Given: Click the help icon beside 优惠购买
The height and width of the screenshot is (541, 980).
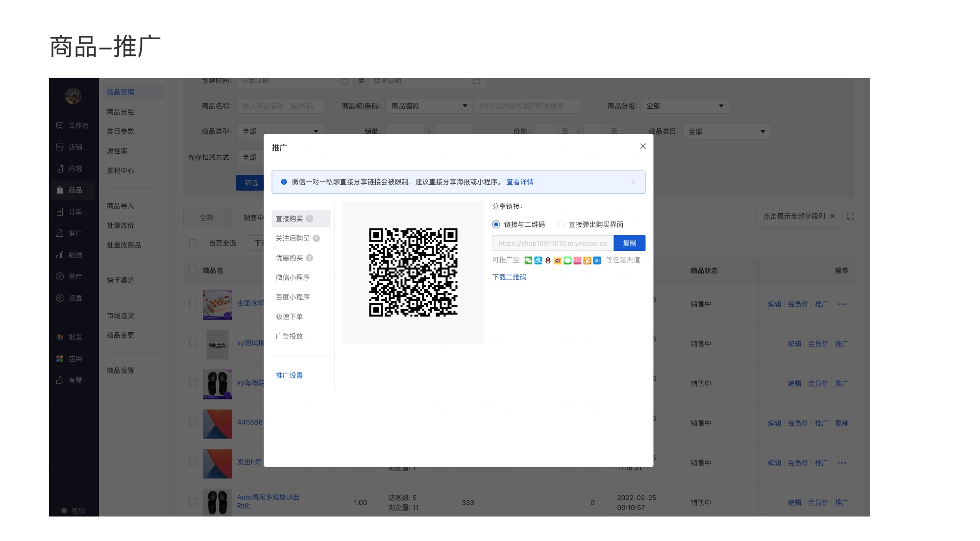Looking at the screenshot, I should pyautogui.click(x=309, y=258).
